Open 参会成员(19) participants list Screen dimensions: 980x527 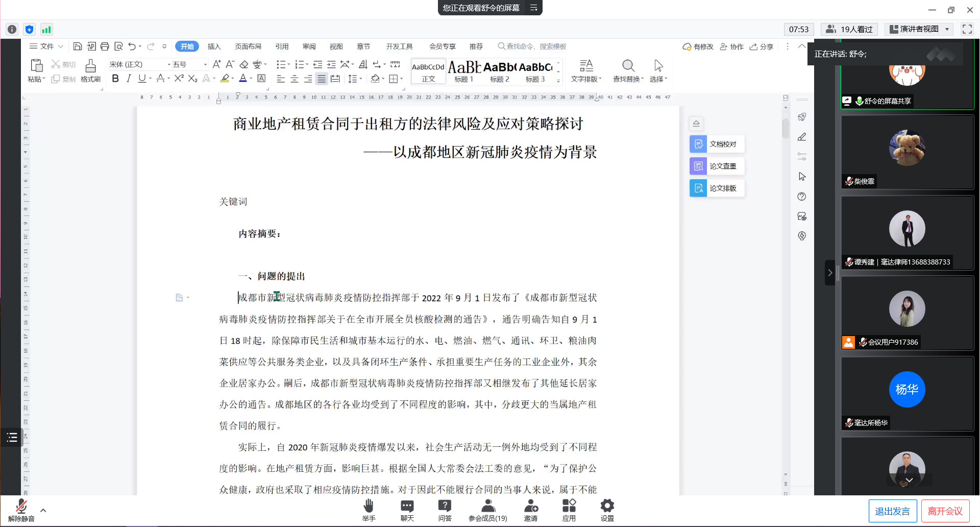[x=488, y=510]
